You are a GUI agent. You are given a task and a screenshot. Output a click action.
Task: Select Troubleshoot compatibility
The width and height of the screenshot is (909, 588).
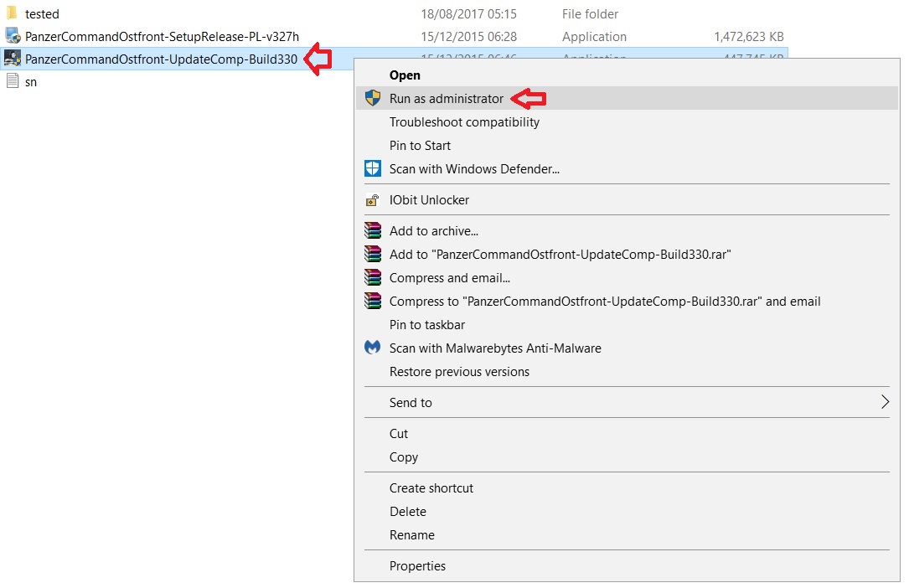(464, 122)
